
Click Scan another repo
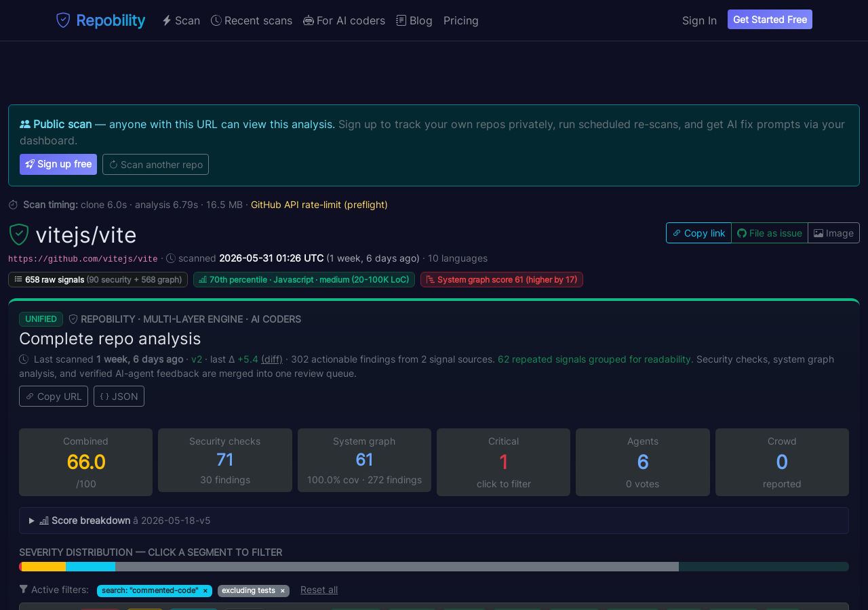pos(155,164)
